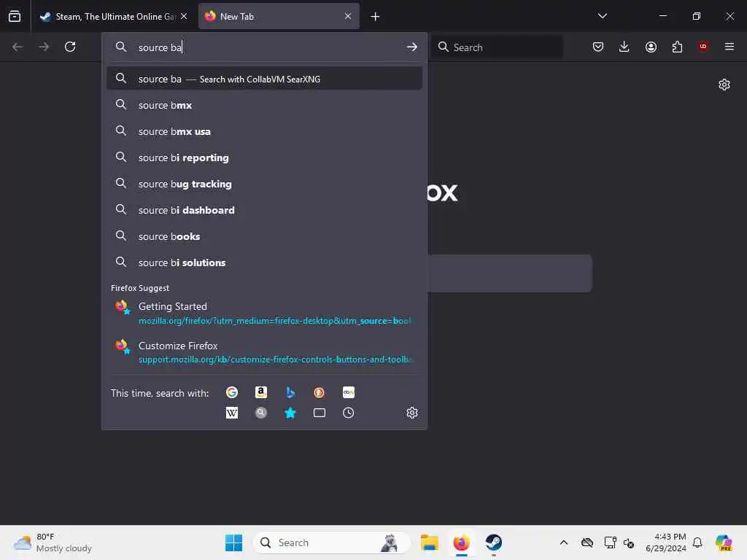The image size is (747, 560).
Task: Search this time with Google
Action: coord(231,392)
